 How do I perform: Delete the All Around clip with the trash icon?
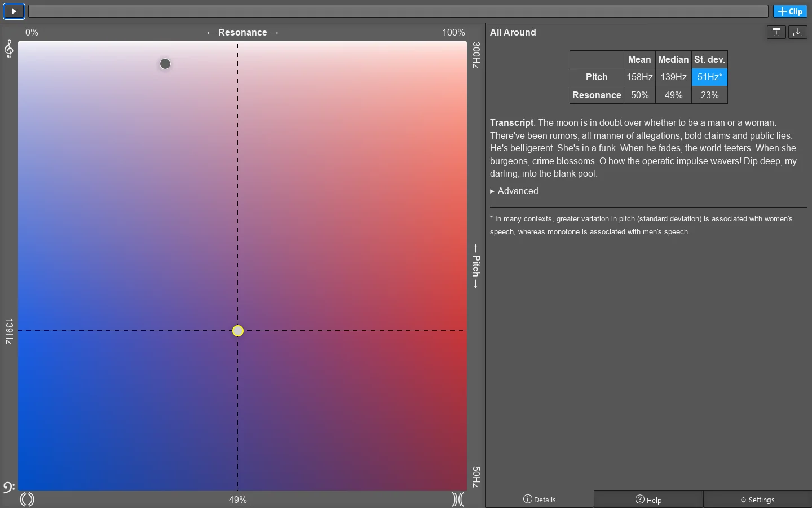[x=776, y=32]
